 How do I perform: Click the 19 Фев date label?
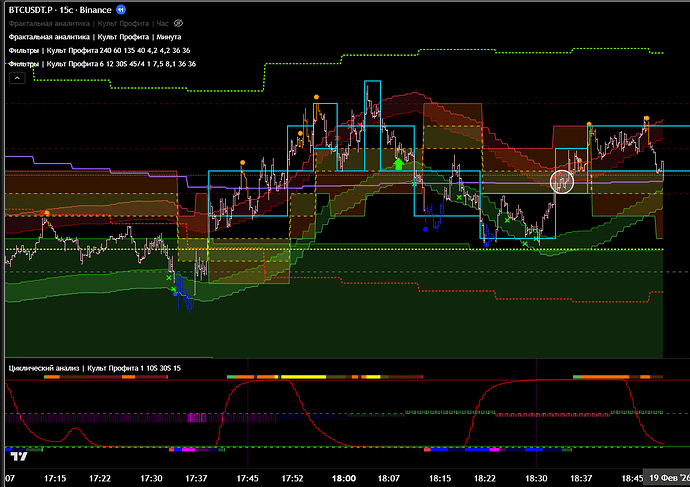point(665,478)
